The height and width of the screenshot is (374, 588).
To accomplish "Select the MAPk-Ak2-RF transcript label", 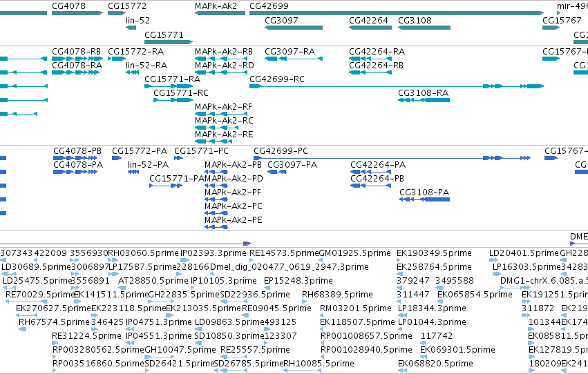I will [223, 107].
